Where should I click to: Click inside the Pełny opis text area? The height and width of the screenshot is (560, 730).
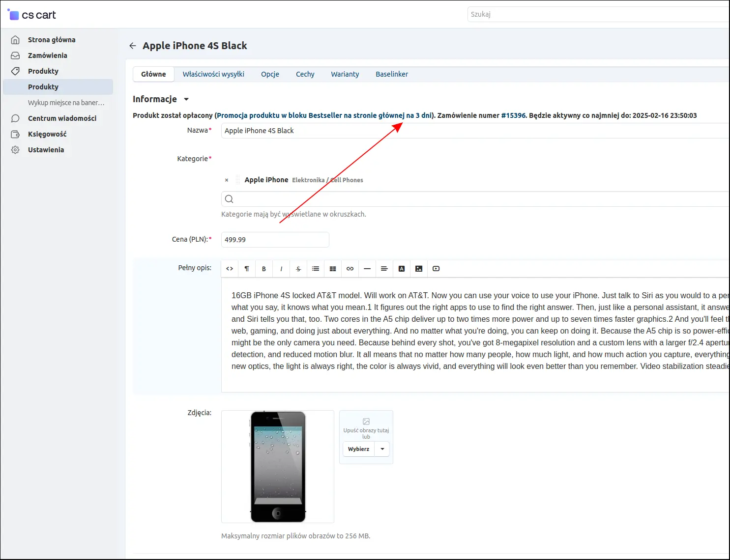[x=475, y=335]
